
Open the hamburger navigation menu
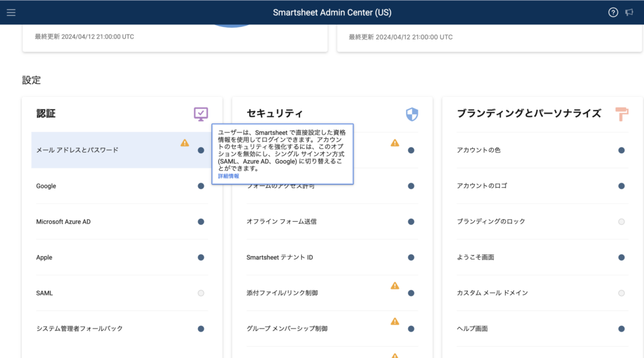[x=11, y=13]
